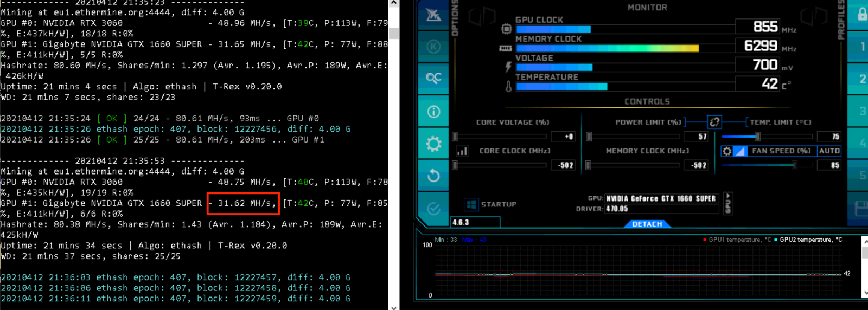Screen dimensions: 868x310
Task: Click the 48.96 MH/s RTX 3060 hashrate
Action: point(243,23)
